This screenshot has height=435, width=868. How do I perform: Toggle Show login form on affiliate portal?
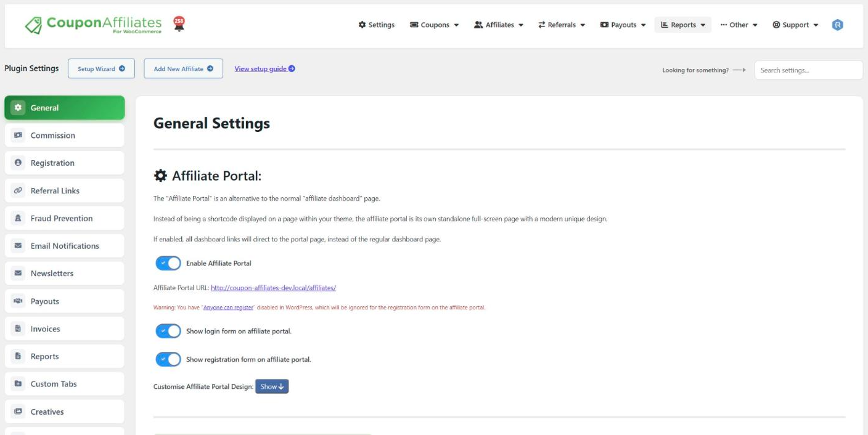point(168,331)
